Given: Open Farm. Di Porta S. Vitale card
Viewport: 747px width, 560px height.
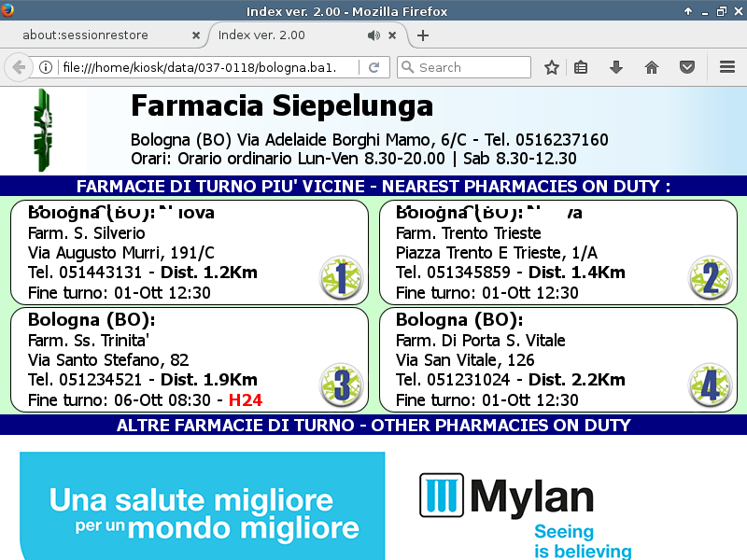Looking at the screenshot, I should (x=557, y=360).
